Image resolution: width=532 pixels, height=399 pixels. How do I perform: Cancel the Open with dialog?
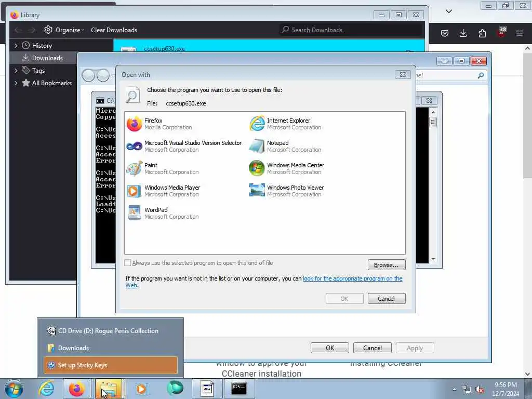coord(387,299)
